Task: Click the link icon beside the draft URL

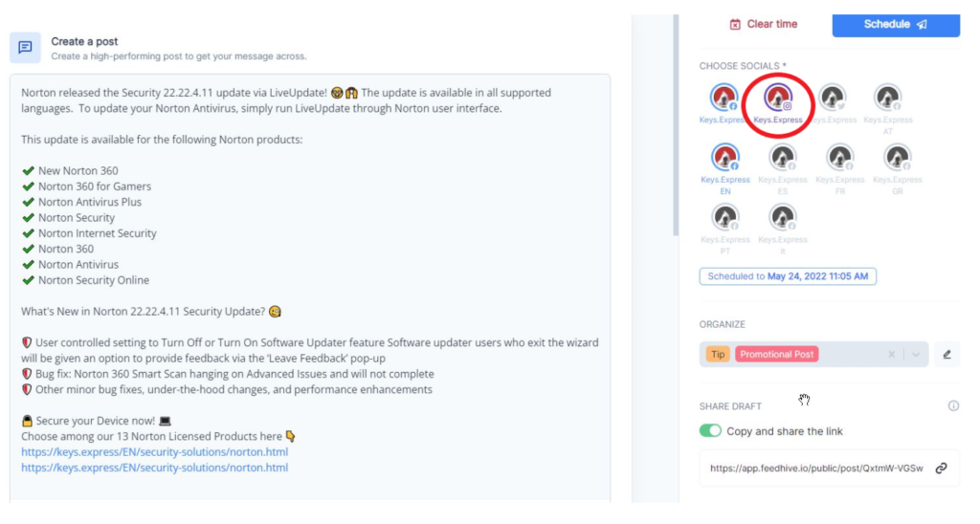Action: click(x=942, y=469)
